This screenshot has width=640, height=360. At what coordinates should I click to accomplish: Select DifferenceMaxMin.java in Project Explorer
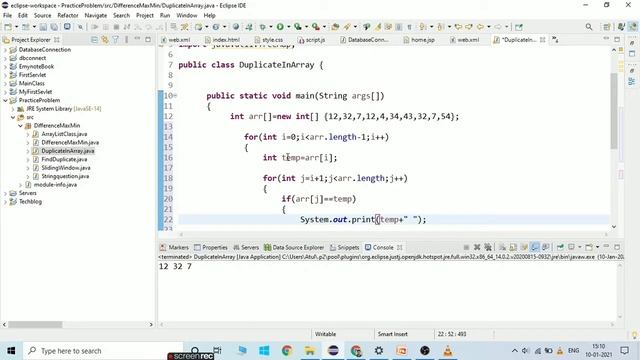[70, 142]
